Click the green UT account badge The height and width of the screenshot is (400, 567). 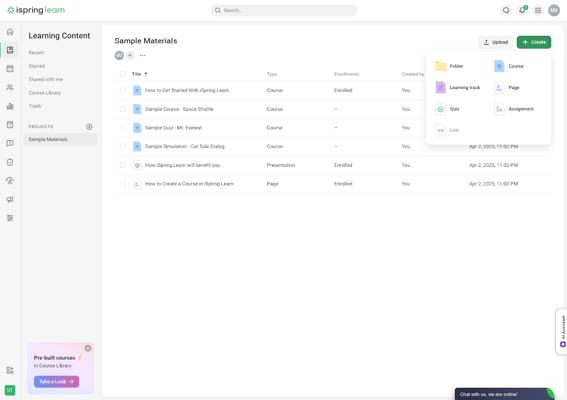pyautogui.click(x=10, y=390)
